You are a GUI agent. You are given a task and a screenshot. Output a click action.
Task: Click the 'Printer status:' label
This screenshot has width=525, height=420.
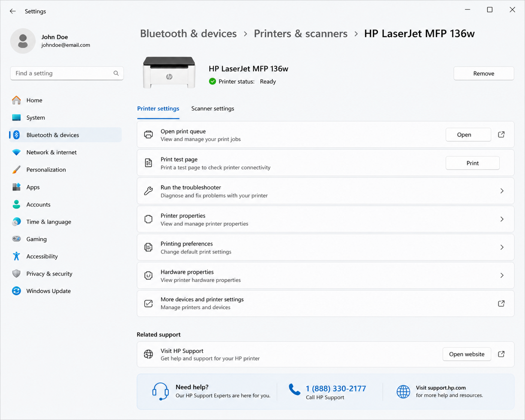click(x=236, y=82)
